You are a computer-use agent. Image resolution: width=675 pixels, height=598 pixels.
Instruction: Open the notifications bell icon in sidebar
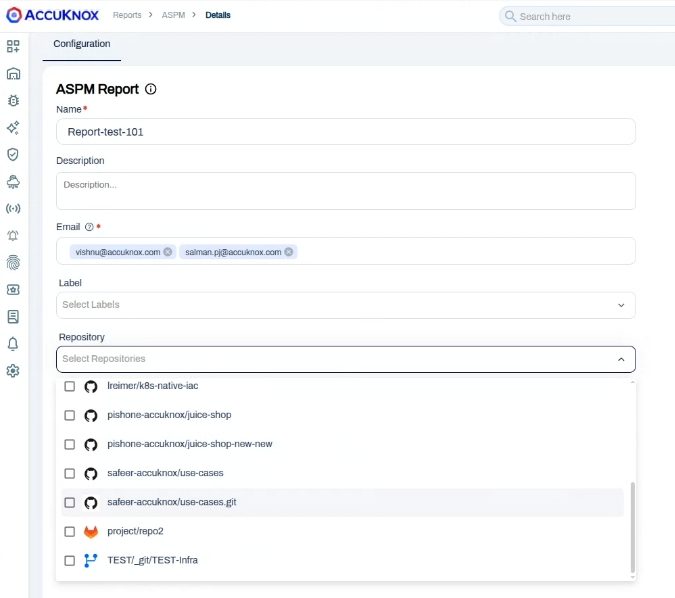pyautogui.click(x=13, y=344)
